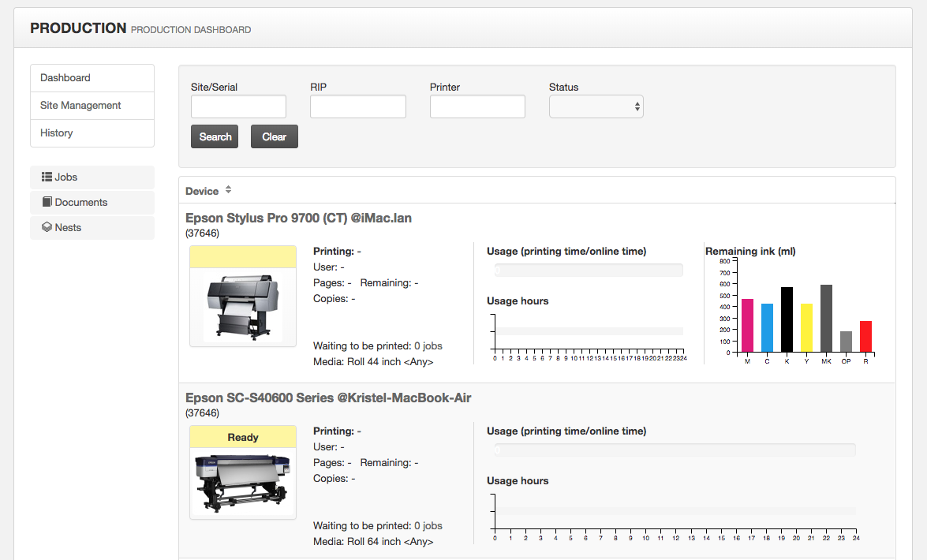Click the Printer filter field
This screenshot has height=560, width=927.
[x=477, y=106]
